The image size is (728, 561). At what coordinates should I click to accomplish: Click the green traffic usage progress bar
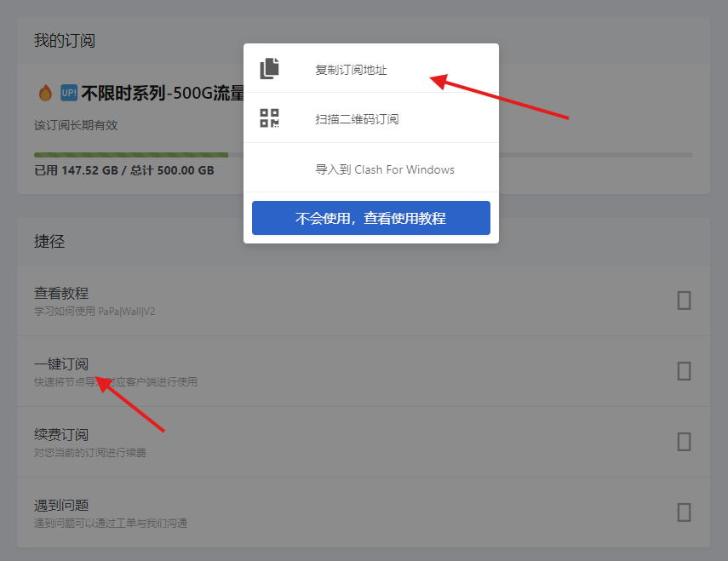point(130,155)
